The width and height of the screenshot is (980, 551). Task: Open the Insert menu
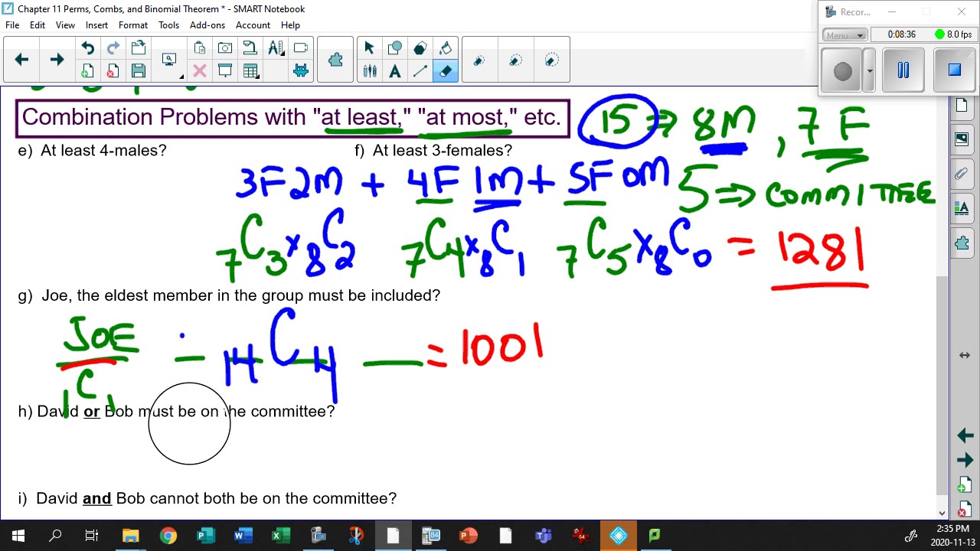click(96, 25)
